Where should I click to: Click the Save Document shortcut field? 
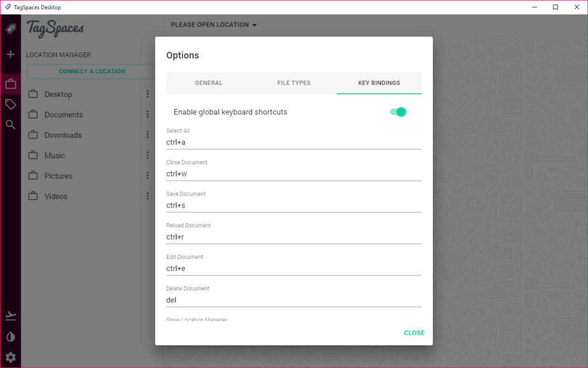point(294,206)
